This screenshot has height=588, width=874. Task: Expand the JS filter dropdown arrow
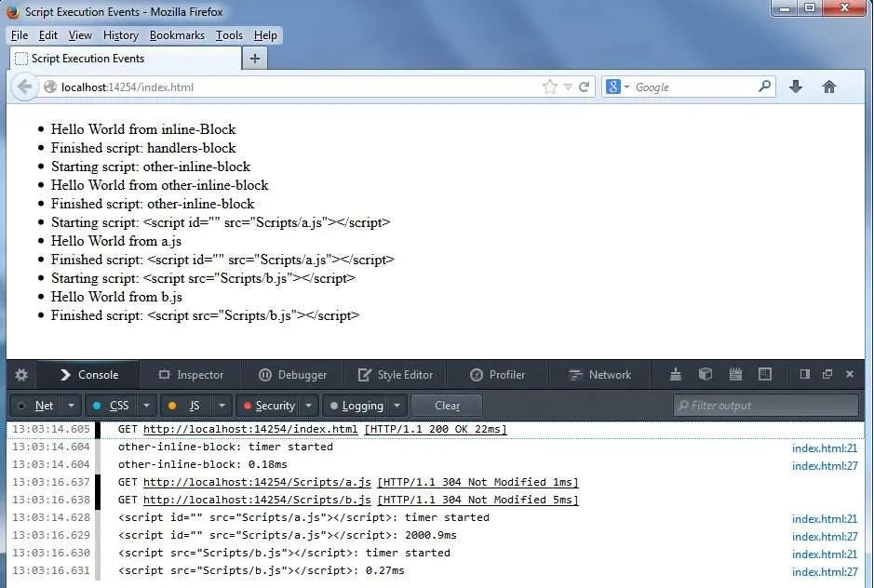click(222, 406)
